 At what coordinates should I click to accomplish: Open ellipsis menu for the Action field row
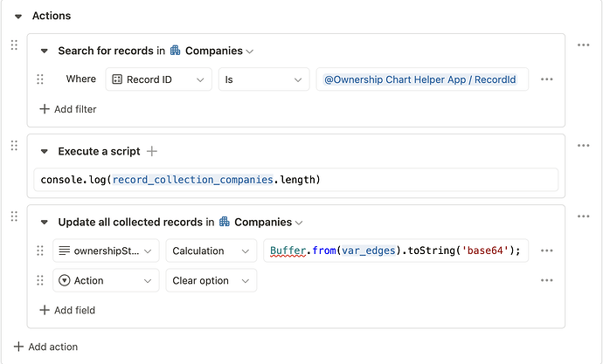546,280
